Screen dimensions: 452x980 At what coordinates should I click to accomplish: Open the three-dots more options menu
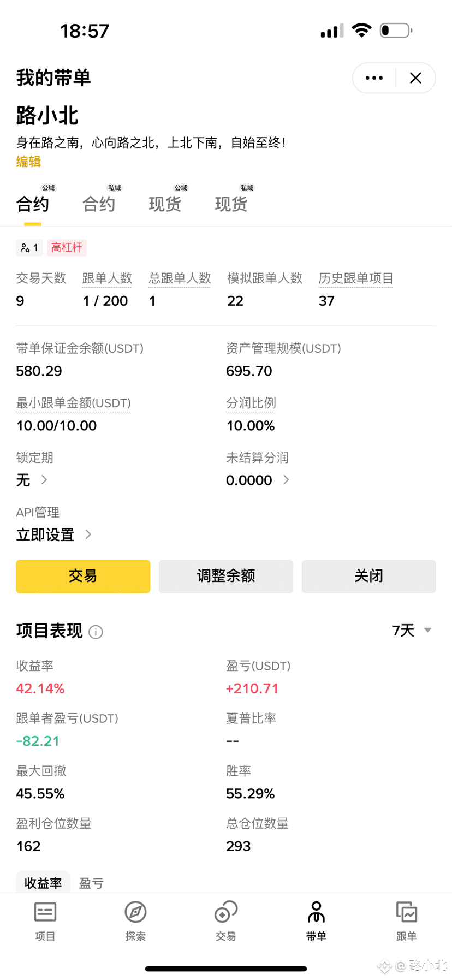(374, 78)
